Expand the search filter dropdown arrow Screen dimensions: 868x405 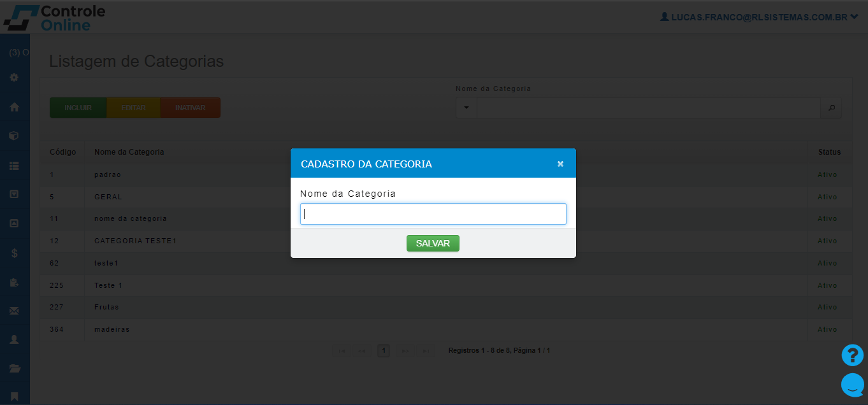tap(466, 108)
